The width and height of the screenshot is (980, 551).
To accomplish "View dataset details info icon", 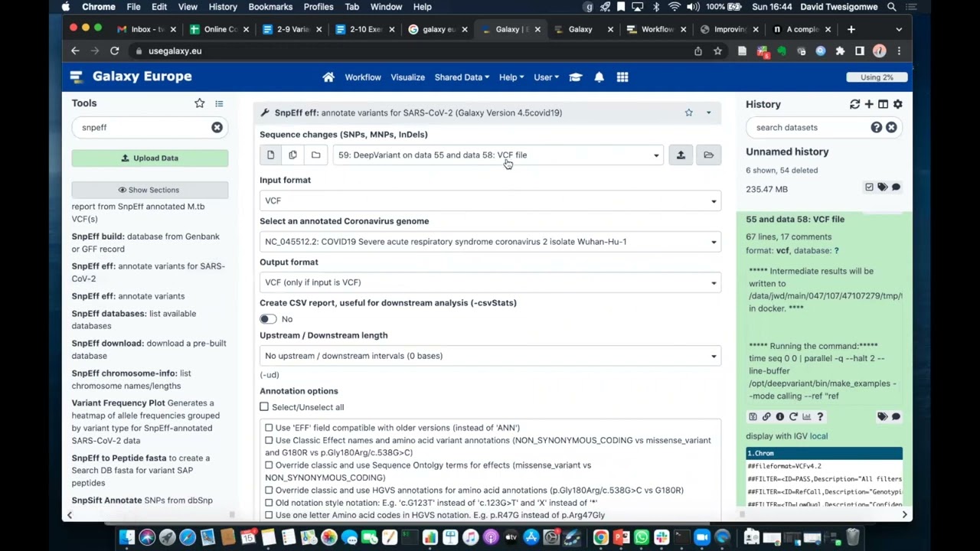I will coord(779,417).
